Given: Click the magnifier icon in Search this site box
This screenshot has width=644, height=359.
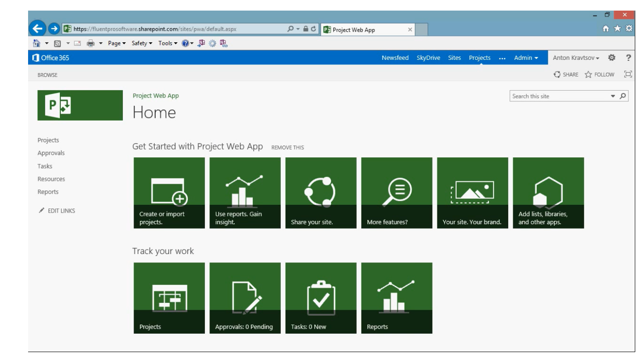Looking at the screenshot, I should point(623,96).
